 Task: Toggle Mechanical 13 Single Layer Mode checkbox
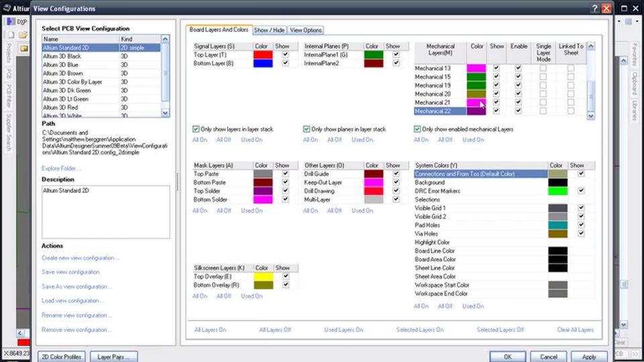[x=543, y=68]
